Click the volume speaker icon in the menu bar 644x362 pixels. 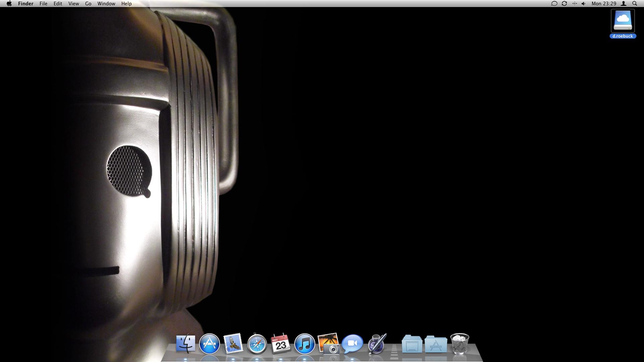[584, 4]
